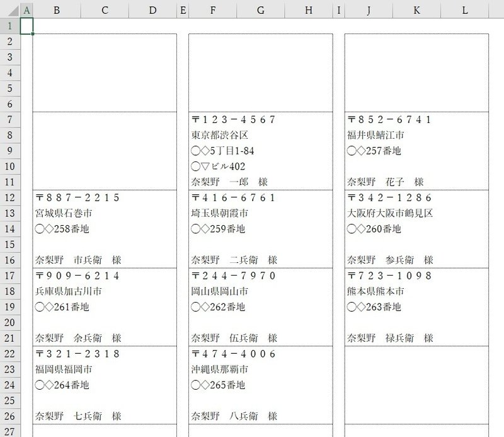Click the cell 兵庫県加古川市
The image size is (504, 437).
[69, 291]
